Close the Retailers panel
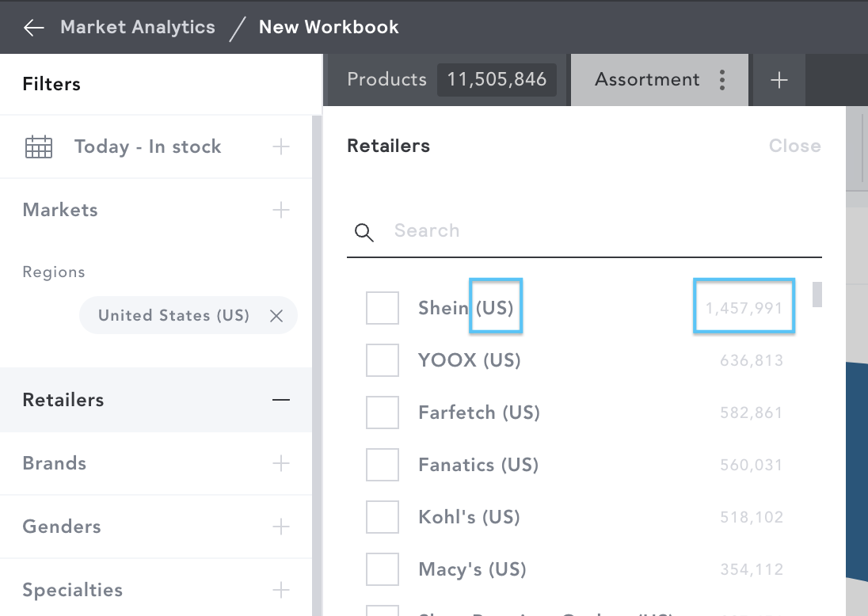The height and width of the screenshot is (616, 868). [794, 146]
